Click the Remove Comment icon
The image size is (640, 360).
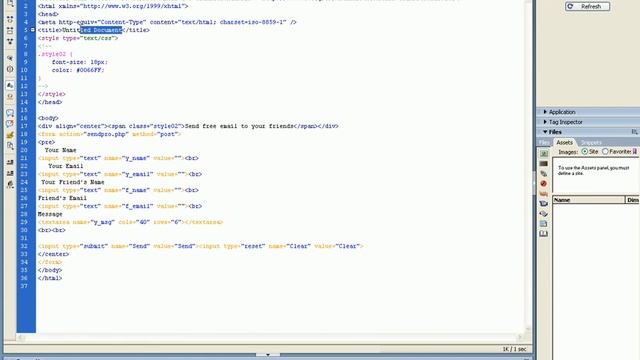click(10, 124)
